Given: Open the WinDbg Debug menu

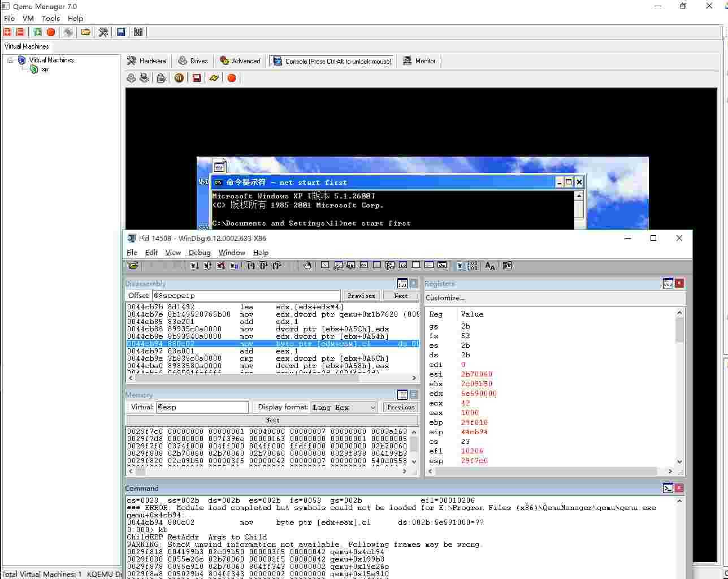Looking at the screenshot, I should (x=200, y=253).
